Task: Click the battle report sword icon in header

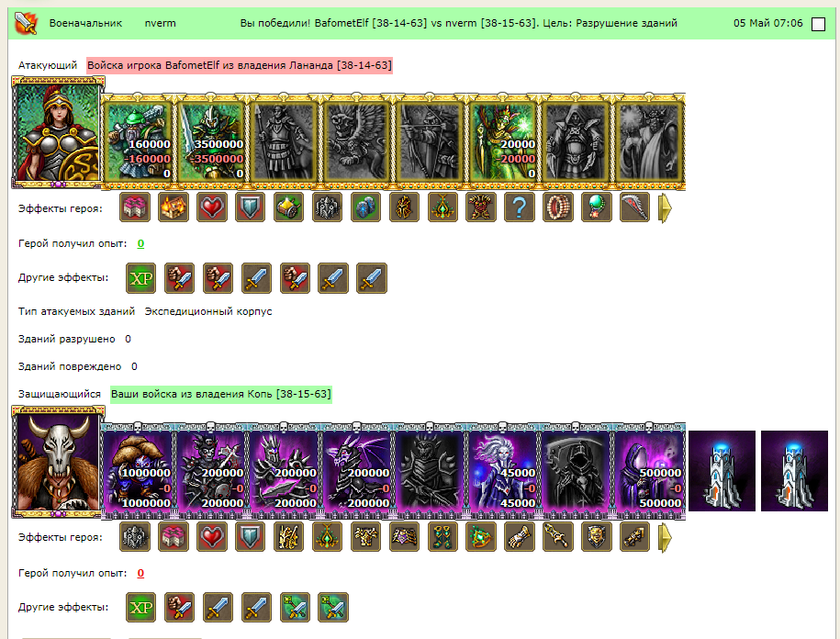Action: [25, 23]
